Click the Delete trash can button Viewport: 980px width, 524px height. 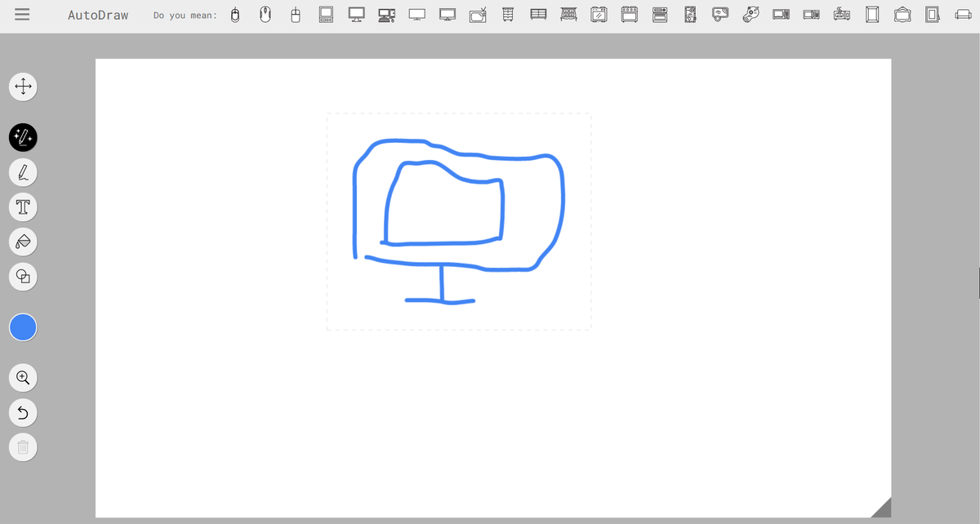23,447
